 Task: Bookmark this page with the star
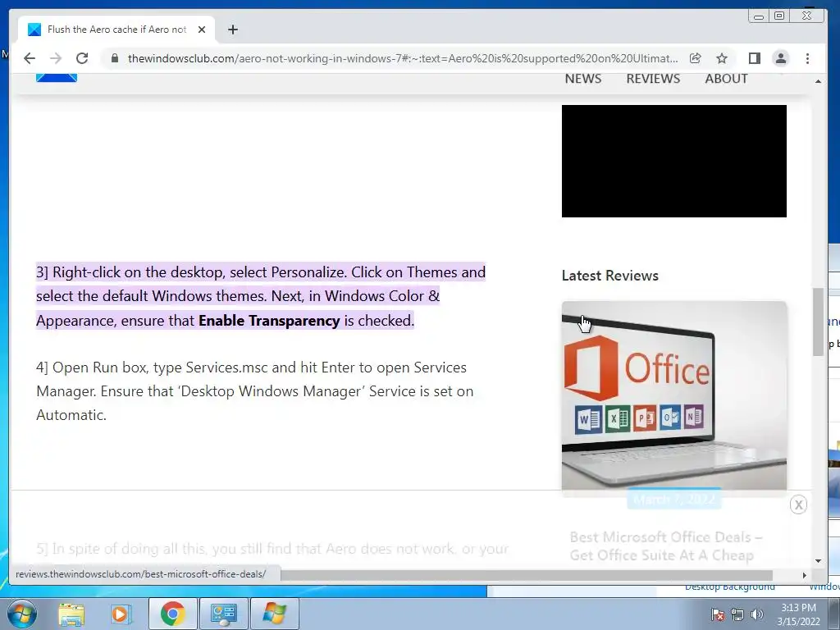[722, 58]
